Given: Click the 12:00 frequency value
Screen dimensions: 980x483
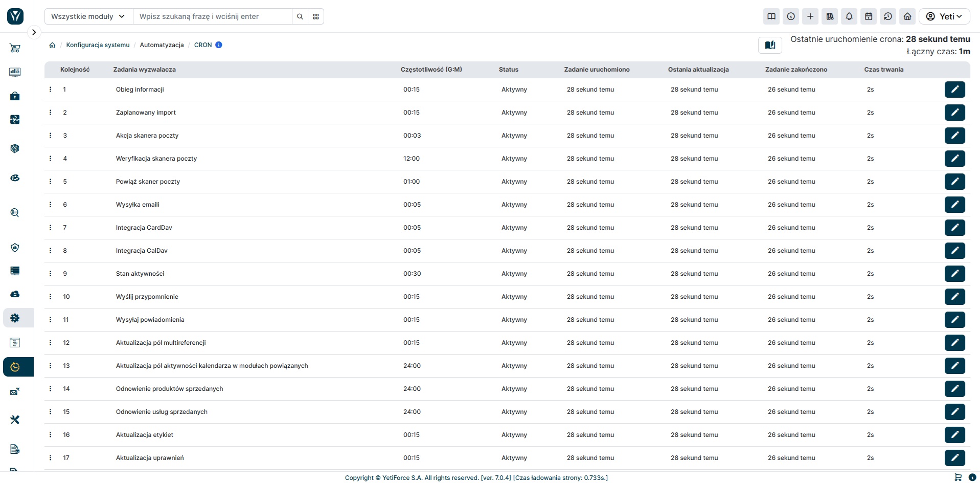Looking at the screenshot, I should [412, 159].
